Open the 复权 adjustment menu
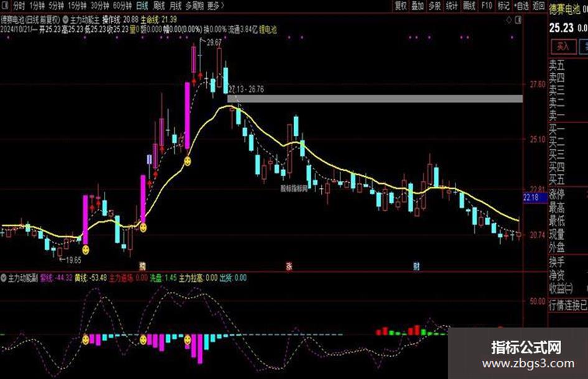 (x=401, y=6)
